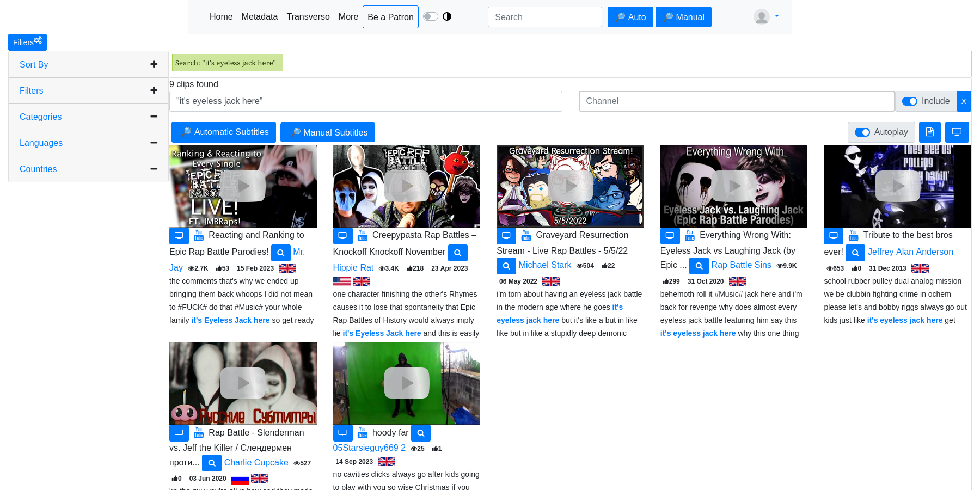Open the Transverso nav item
Image resolution: width=980 pixels, height=490 pixels.
pyautogui.click(x=308, y=17)
